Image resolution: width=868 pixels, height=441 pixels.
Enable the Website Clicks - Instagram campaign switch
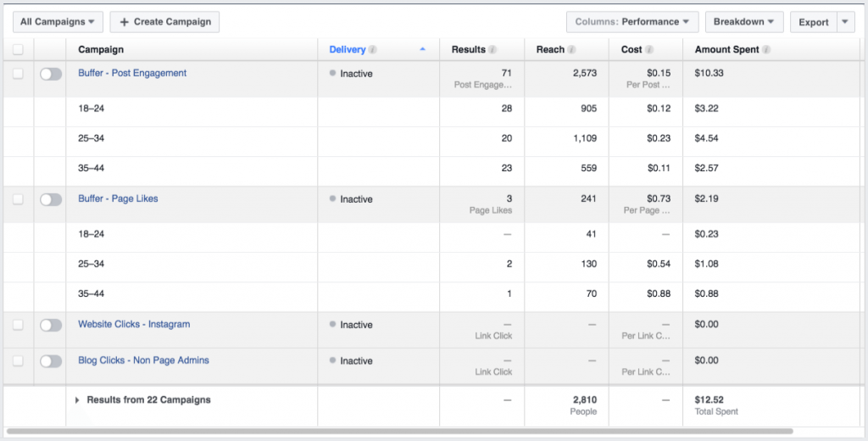pyautogui.click(x=51, y=325)
